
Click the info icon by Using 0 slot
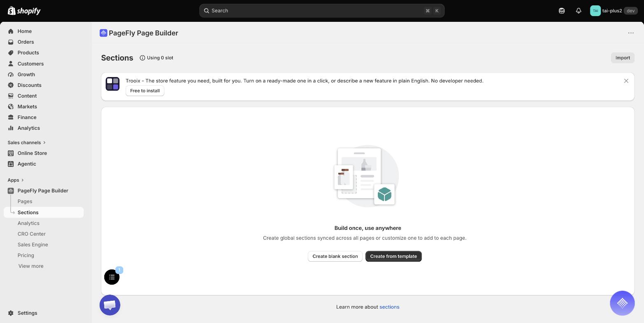[143, 58]
